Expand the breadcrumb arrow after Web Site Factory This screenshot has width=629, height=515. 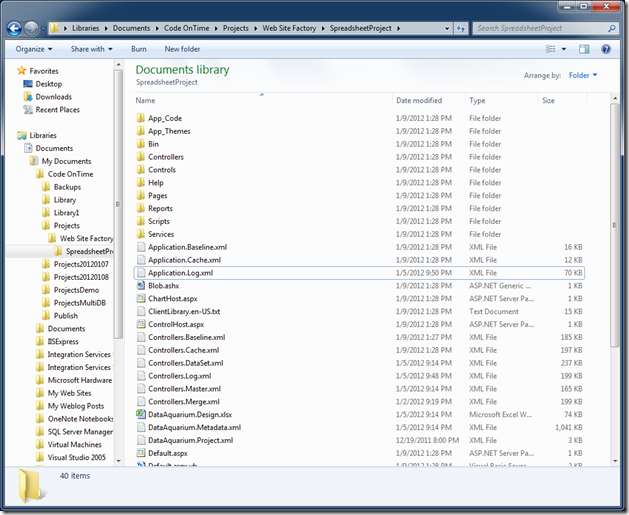(323, 28)
